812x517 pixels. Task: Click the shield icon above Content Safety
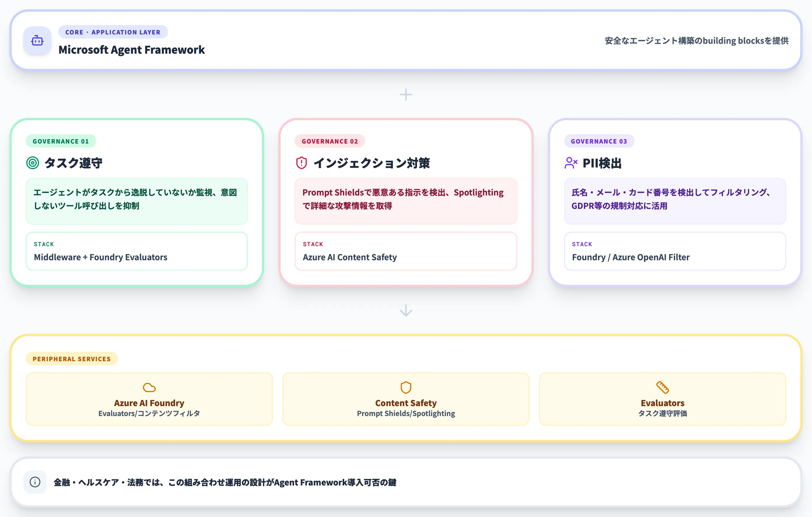coord(406,387)
